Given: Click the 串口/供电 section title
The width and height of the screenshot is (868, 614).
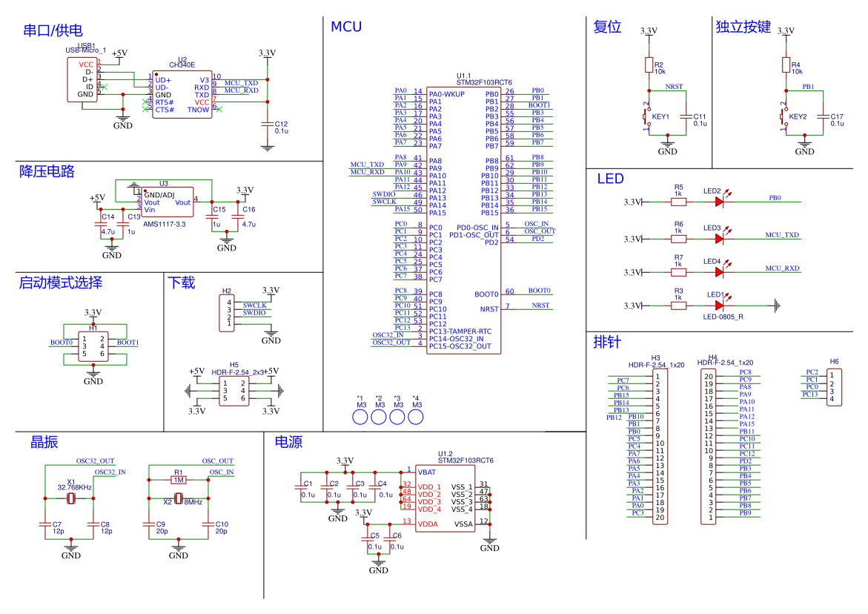Looking at the screenshot, I should [53, 30].
